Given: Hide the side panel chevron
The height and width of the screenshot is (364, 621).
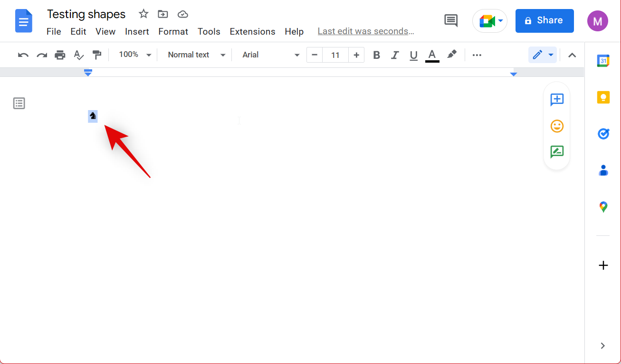Looking at the screenshot, I should tap(602, 346).
